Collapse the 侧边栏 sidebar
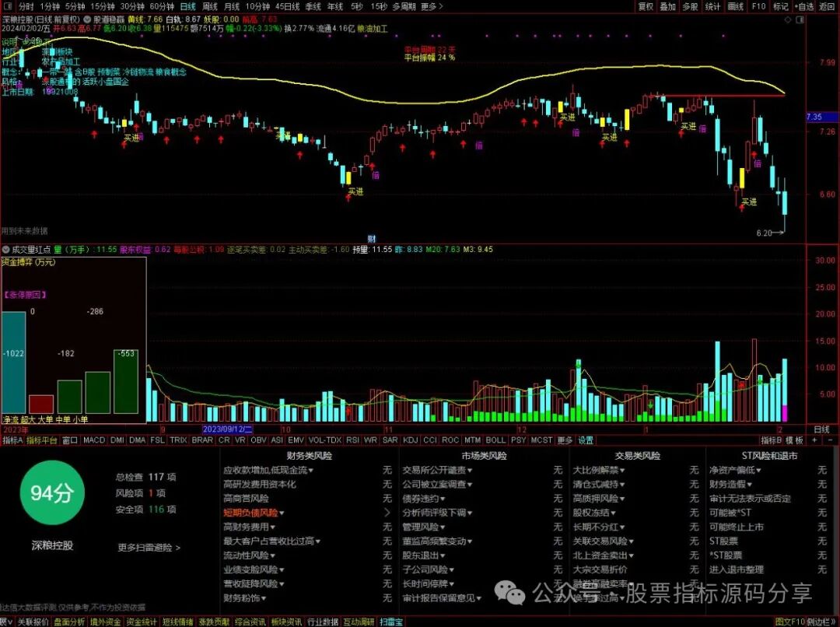 822,622
